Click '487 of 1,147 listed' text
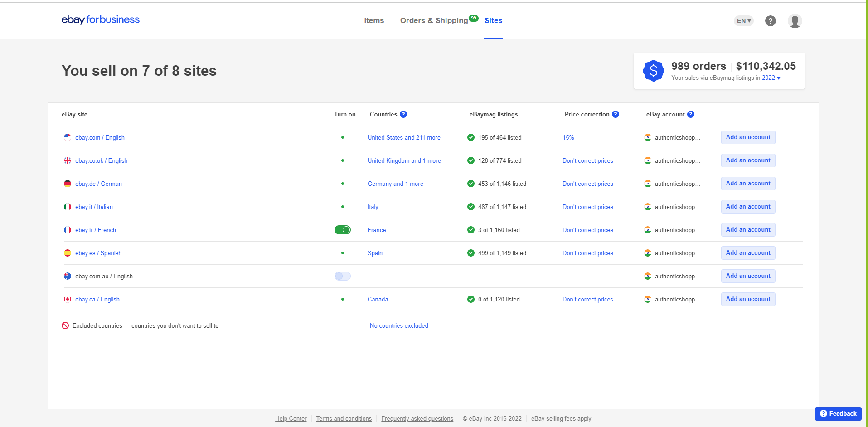Viewport: 868px width, 427px height. [x=502, y=207]
